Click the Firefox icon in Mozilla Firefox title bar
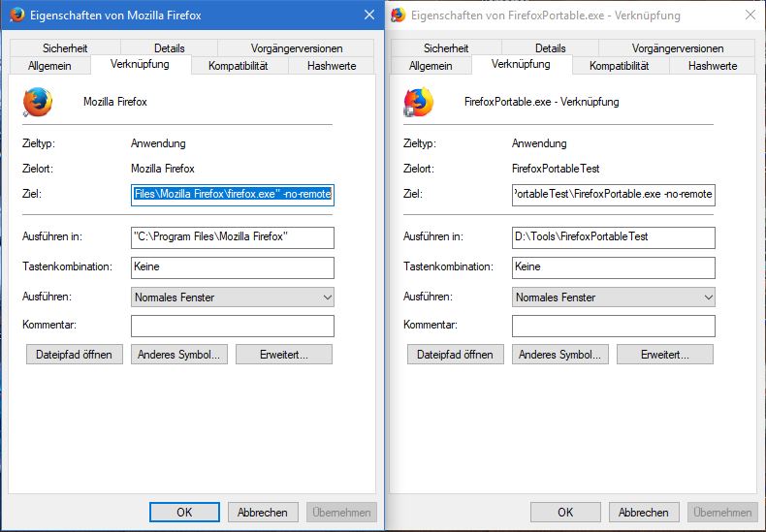The image size is (766, 532). (x=16, y=15)
